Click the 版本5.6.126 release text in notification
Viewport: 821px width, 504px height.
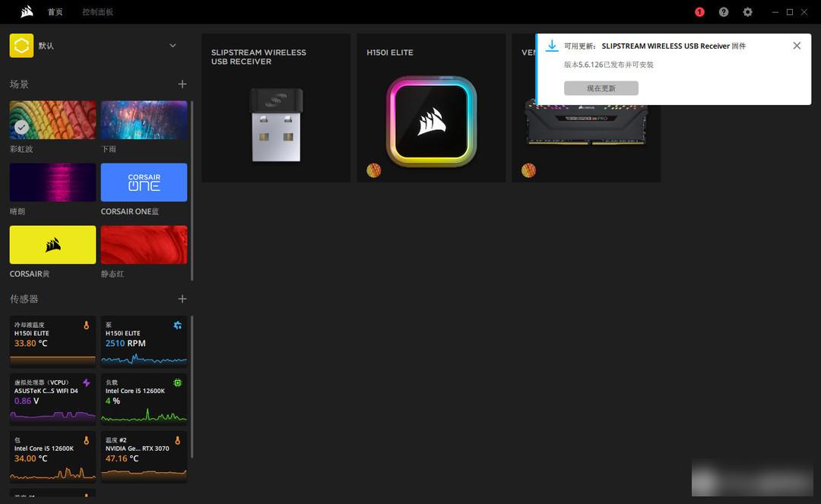pyautogui.click(x=608, y=65)
